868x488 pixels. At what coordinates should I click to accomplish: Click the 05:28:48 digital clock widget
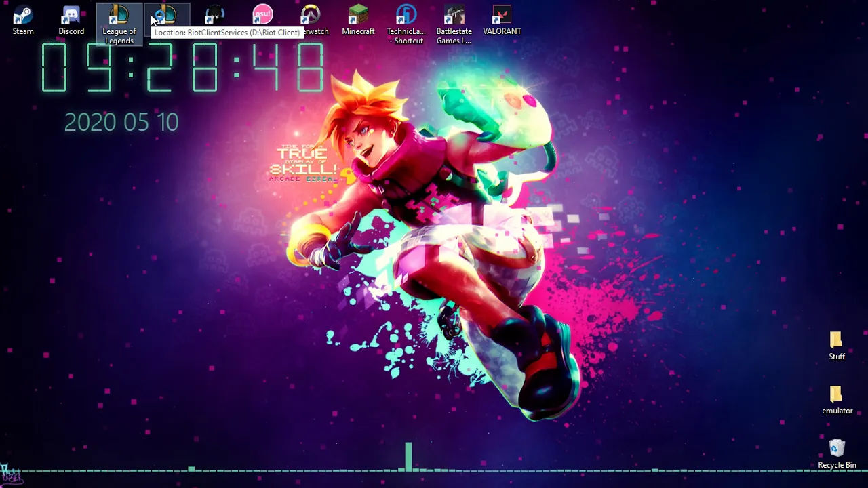183,68
